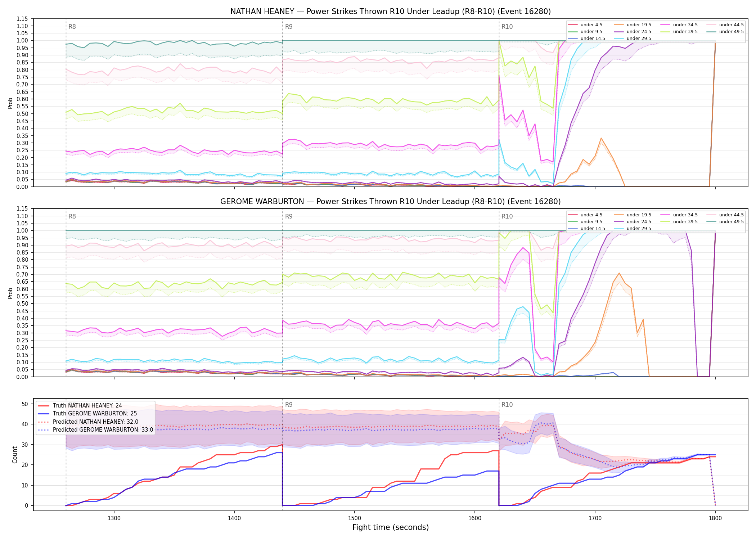Image resolution: width=756 pixels, height=540 pixels.
Task: Select 'under 9.5' in the Heaney chart legend
Action: 591,32
